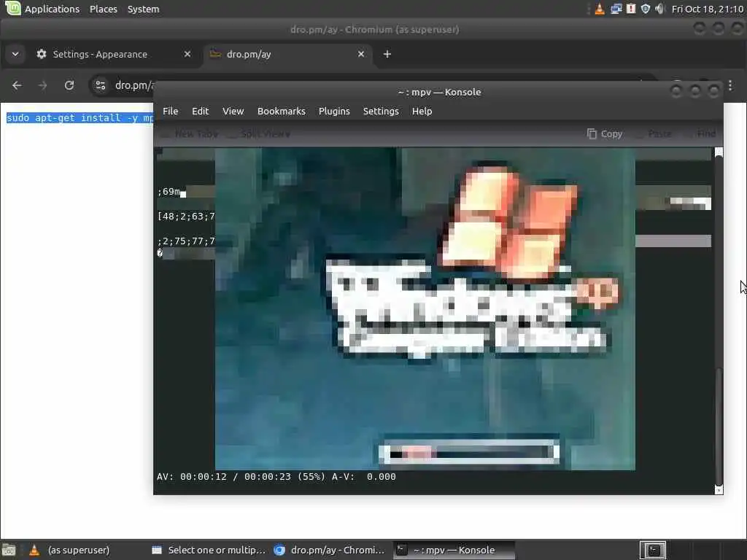Click Konsole Split View toolbar button
747x560 pixels.
[x=260, y=134]
